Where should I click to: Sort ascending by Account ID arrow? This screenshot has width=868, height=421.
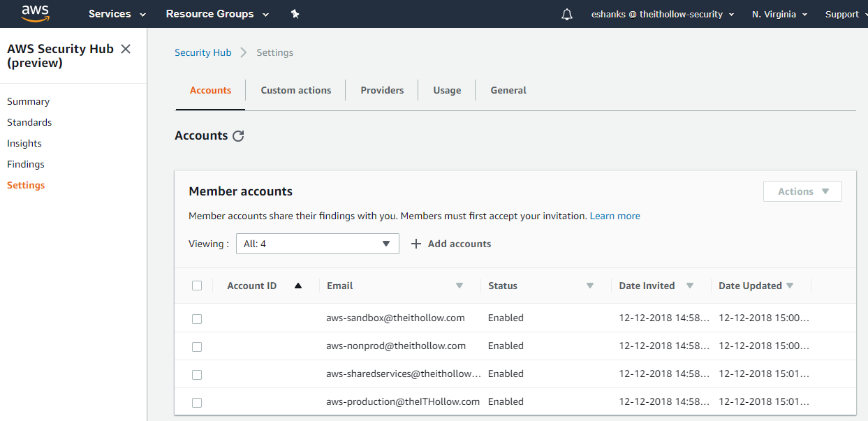(298, 286)
